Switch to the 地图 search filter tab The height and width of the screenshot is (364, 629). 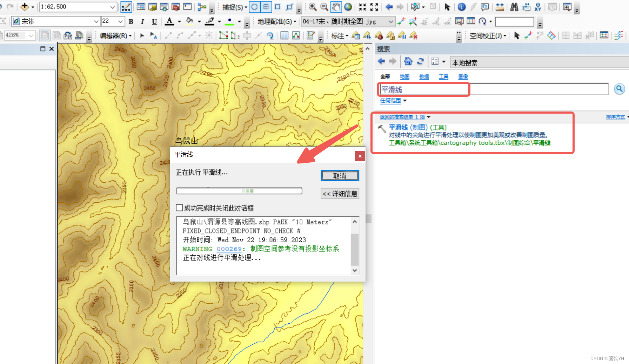[x=404, y=76]
